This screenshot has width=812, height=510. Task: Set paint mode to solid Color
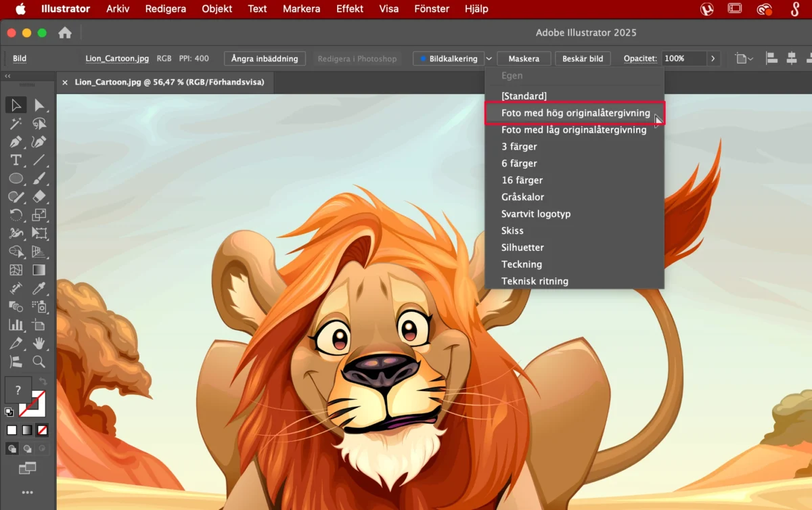12,430
